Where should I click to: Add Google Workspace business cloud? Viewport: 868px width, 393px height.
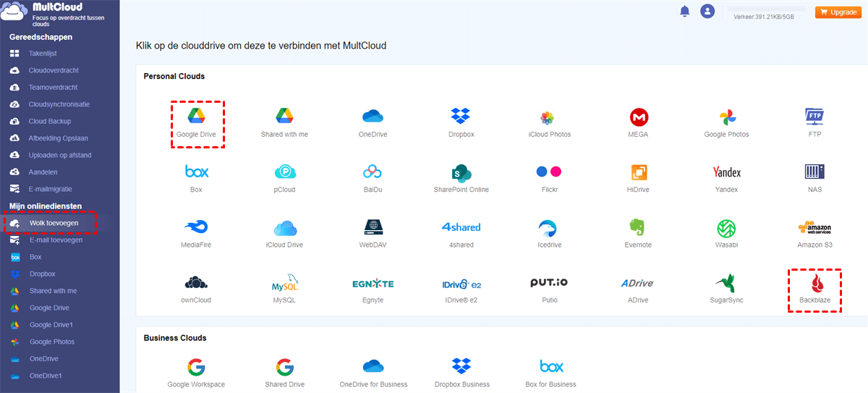click(x=196, y=373)
